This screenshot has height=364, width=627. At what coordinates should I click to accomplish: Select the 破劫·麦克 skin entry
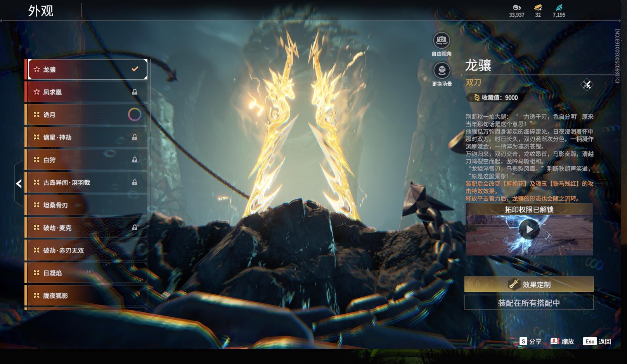coord(88,228)
